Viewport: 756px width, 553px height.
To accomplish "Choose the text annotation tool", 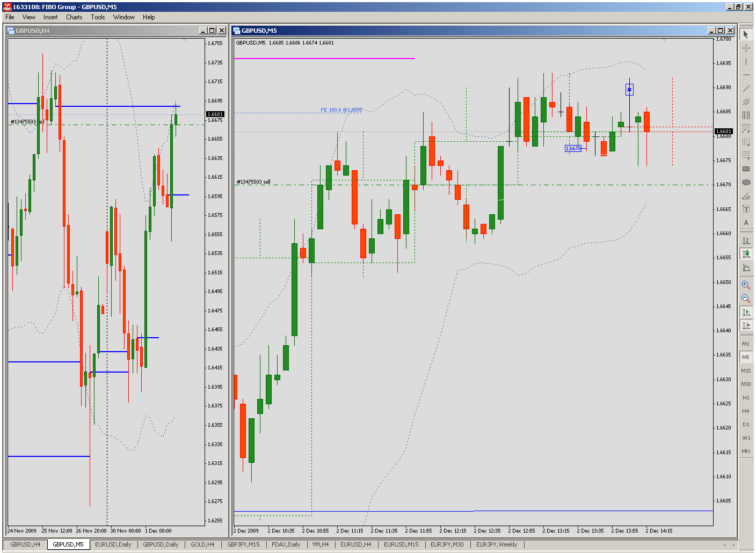I will tap(746, 209).
